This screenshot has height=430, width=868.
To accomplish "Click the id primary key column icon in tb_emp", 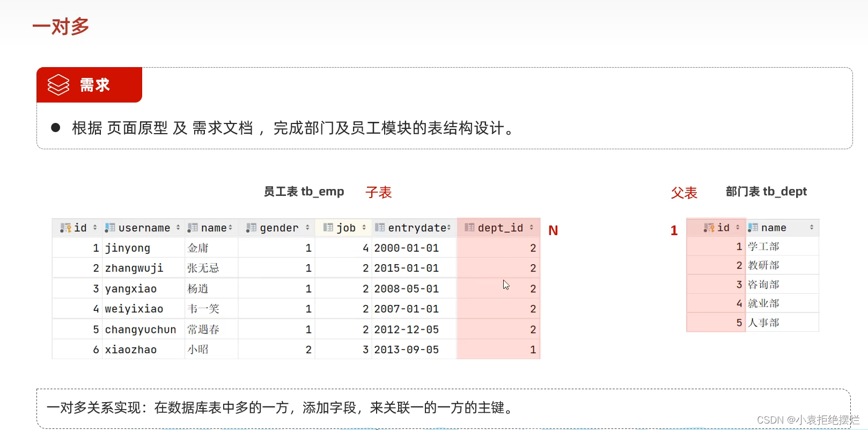I will coord(65,228).
